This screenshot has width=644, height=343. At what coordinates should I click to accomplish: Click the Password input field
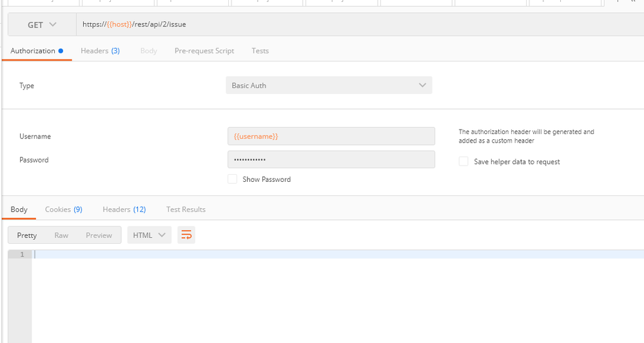click(x=331, y=159)
